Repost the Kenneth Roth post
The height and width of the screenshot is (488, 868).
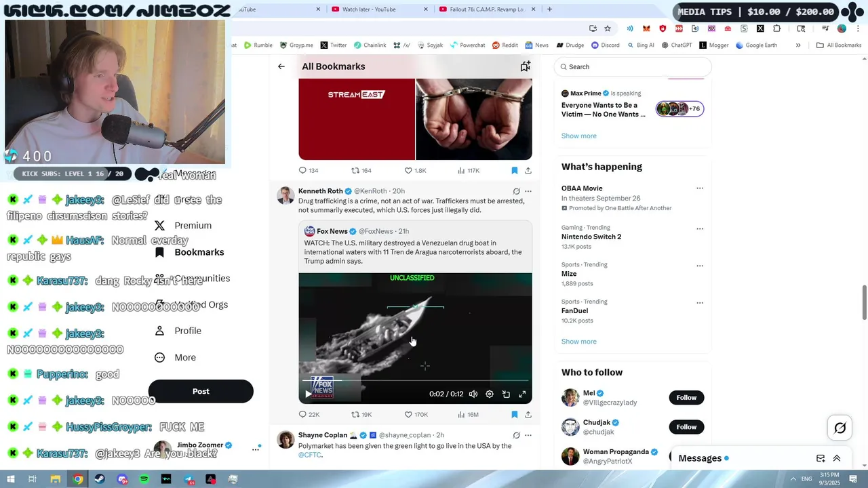point(361,414)
